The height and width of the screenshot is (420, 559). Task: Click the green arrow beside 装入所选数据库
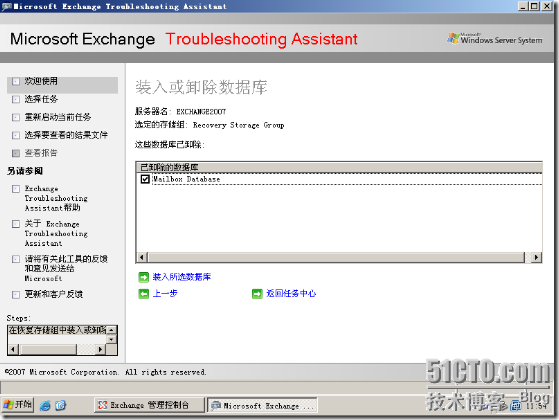(143, 277)
